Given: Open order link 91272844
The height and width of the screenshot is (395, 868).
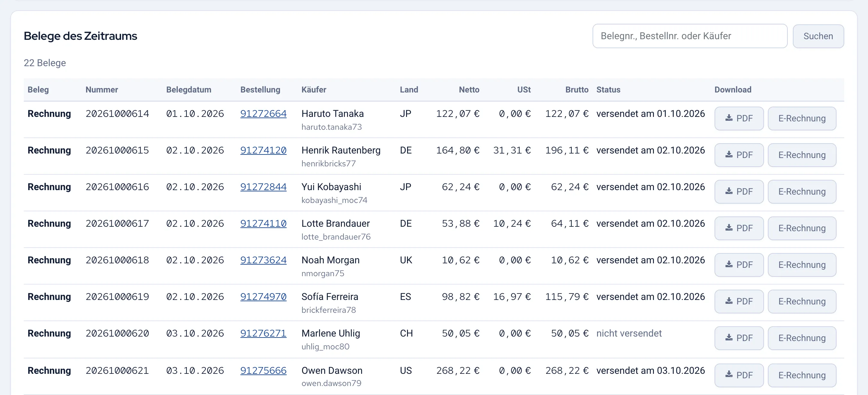Looking at the screenshot, I should tap(263, 187).
